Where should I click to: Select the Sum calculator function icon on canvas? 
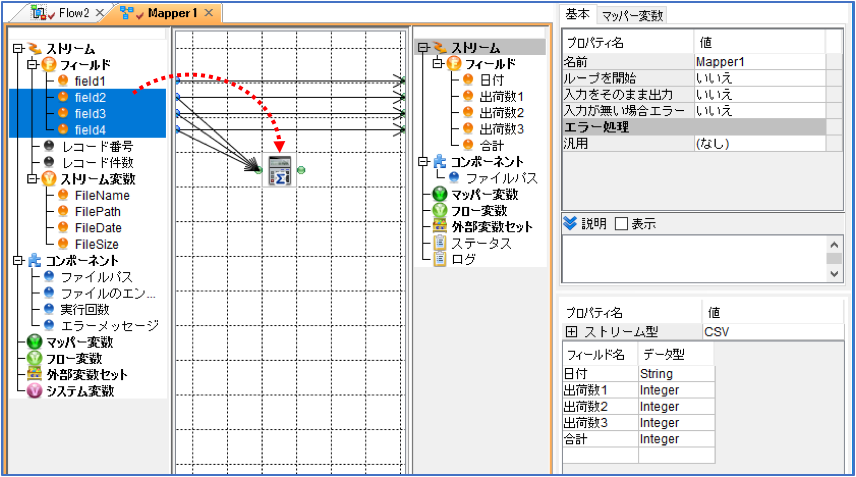coord(280,170)
